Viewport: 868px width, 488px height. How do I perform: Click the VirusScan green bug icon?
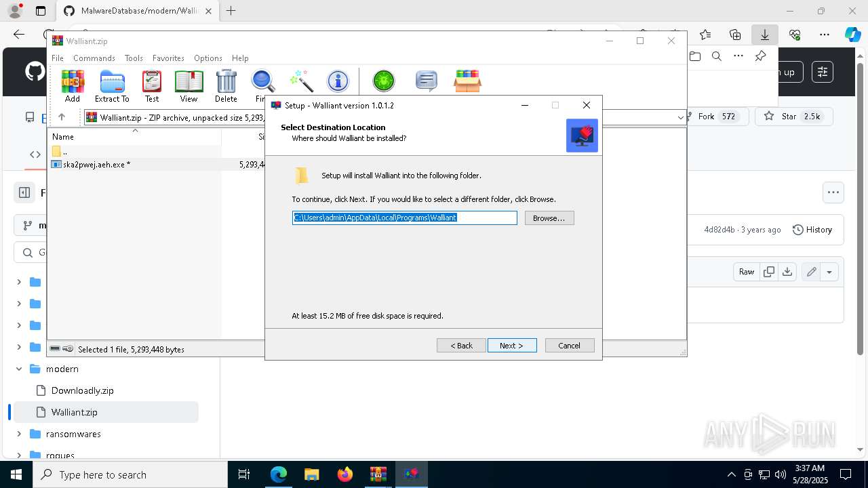(384, 81)
